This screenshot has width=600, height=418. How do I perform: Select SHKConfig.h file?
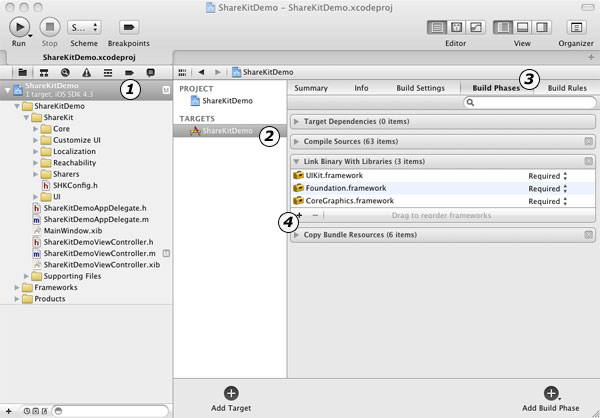pos(70,186)
